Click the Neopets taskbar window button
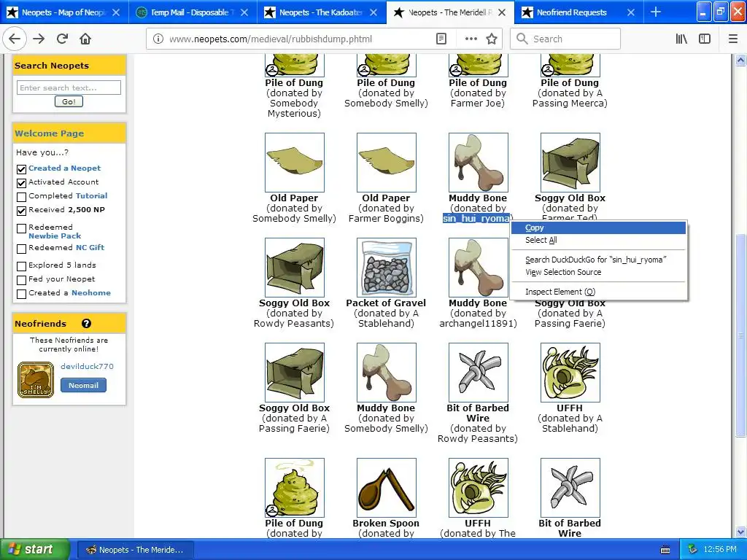The height and width of the screenshot is (560, 747). pyautogui.click(x=135, y=550)
